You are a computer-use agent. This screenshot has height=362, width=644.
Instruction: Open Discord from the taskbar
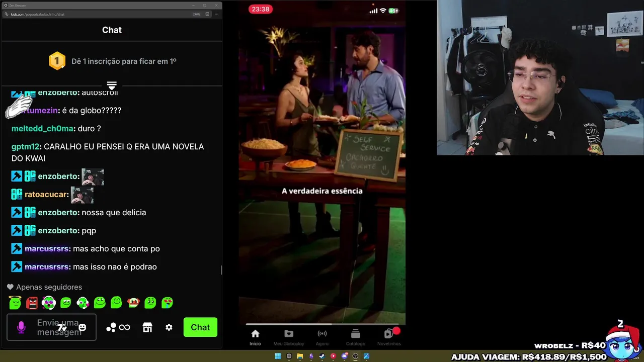(x=344, y=356)
